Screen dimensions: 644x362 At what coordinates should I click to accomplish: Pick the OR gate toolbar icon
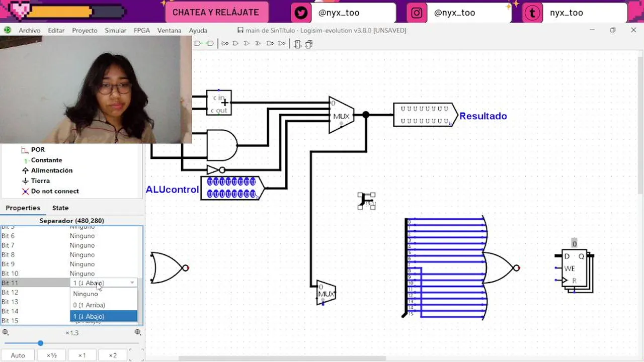click(x=247, y=44)
